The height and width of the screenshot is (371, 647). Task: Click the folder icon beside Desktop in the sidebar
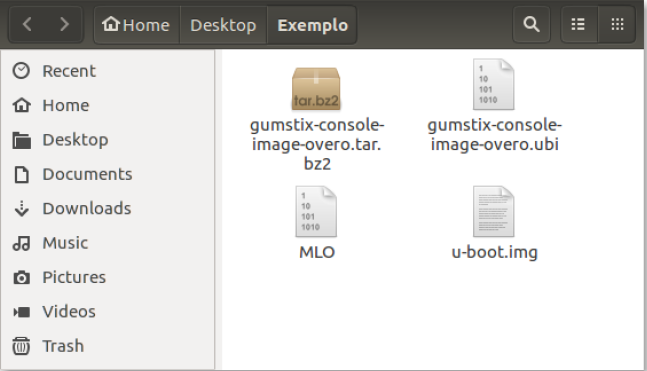point(21,140)
